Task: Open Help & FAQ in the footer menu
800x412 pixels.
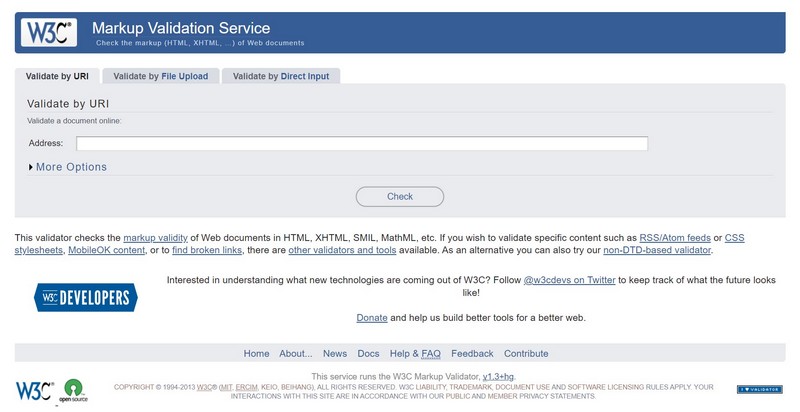Action: (415, 354)
